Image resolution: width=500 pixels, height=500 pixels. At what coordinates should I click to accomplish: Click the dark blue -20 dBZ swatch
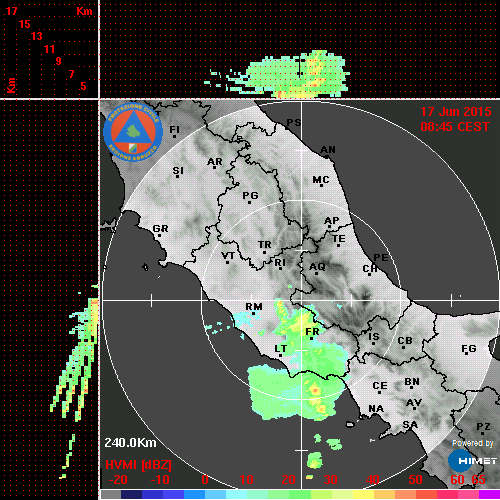131,494
